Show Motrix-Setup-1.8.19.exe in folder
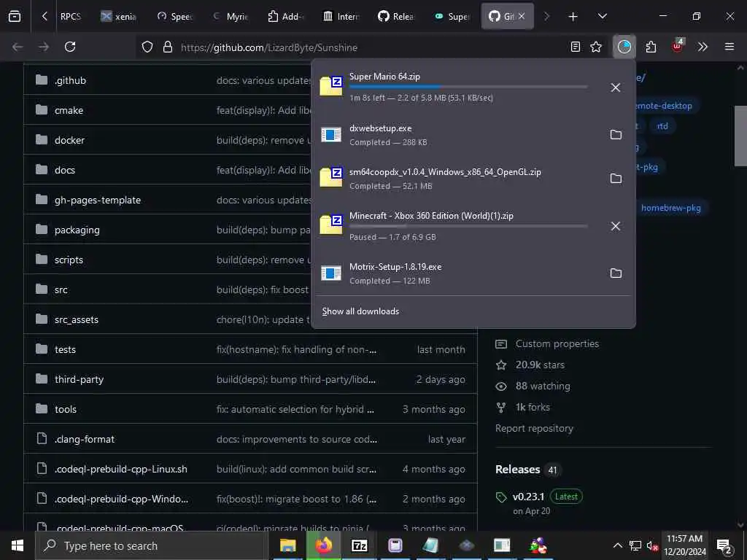The image size is (747, 560). 616,273
